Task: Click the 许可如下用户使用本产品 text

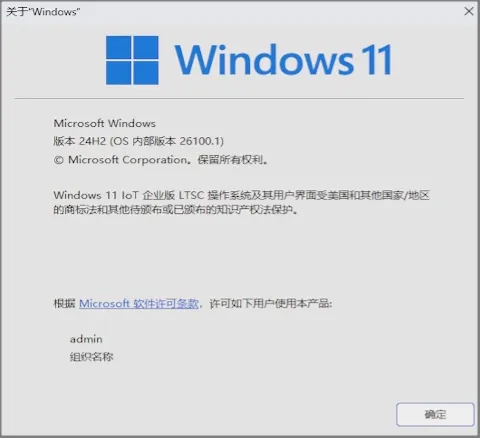Action: point(270,303)
